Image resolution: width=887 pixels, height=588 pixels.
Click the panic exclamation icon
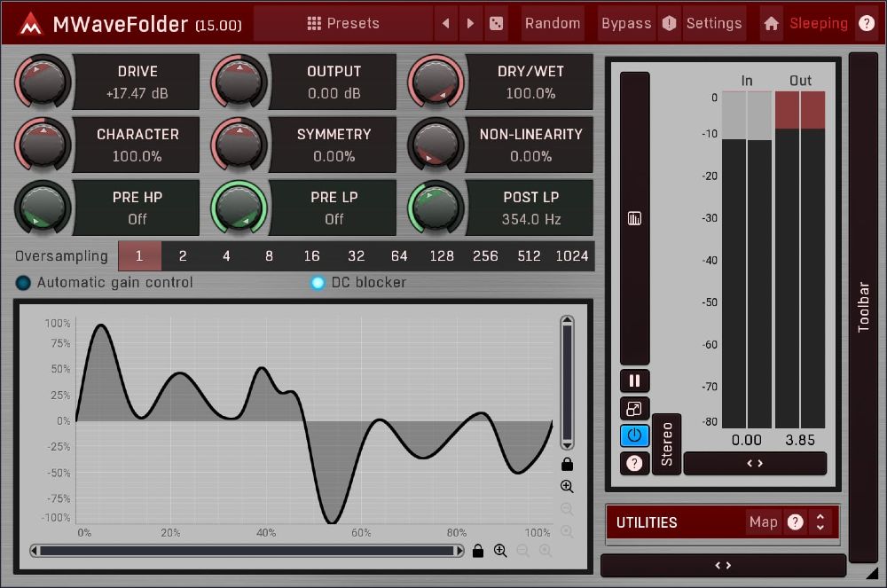669,23
